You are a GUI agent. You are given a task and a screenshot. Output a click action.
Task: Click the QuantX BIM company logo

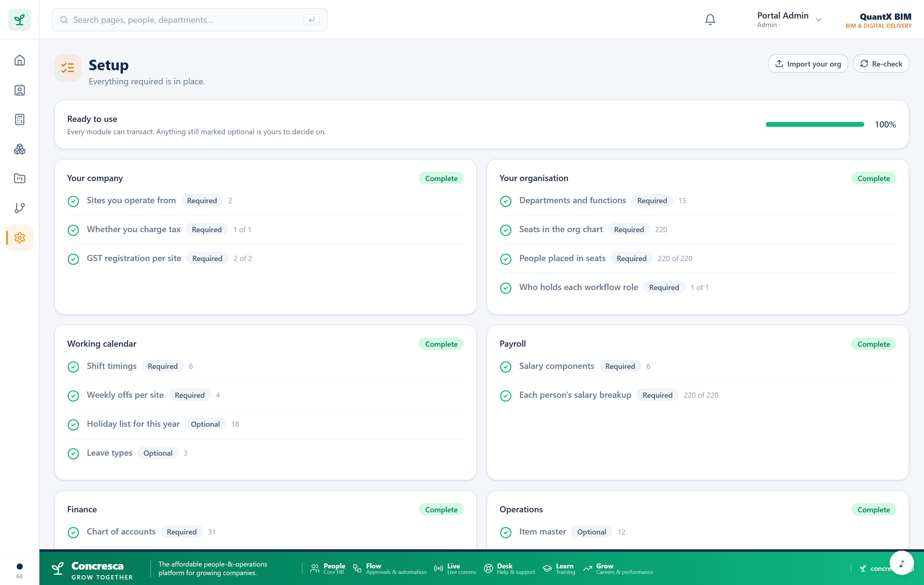pos(878,20)
